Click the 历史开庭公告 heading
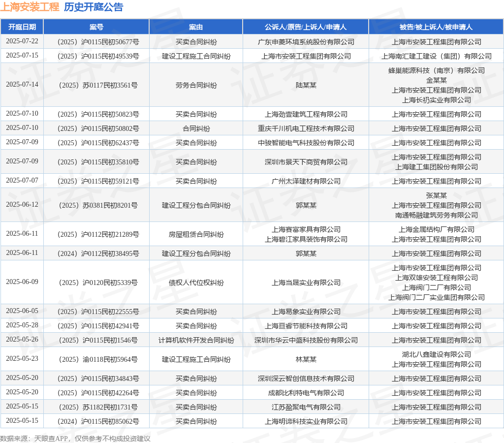504x443 pixels. pyautogui.click(x=94, y=7)
